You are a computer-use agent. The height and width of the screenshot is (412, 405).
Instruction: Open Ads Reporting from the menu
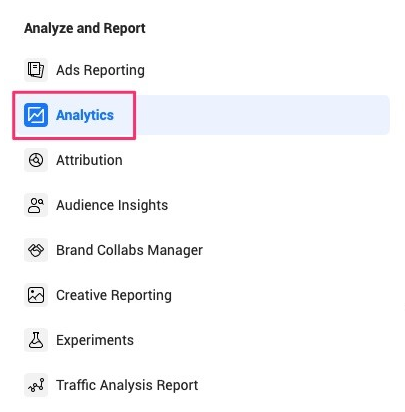point(100,70)
